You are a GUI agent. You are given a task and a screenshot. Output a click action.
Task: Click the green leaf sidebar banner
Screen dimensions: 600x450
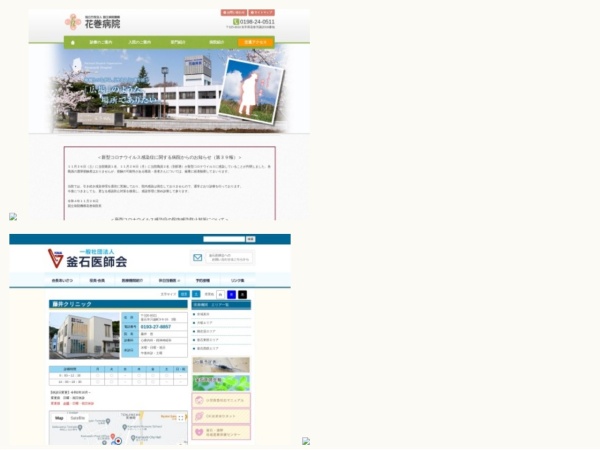pyautogui.click(x=221, y=383)
